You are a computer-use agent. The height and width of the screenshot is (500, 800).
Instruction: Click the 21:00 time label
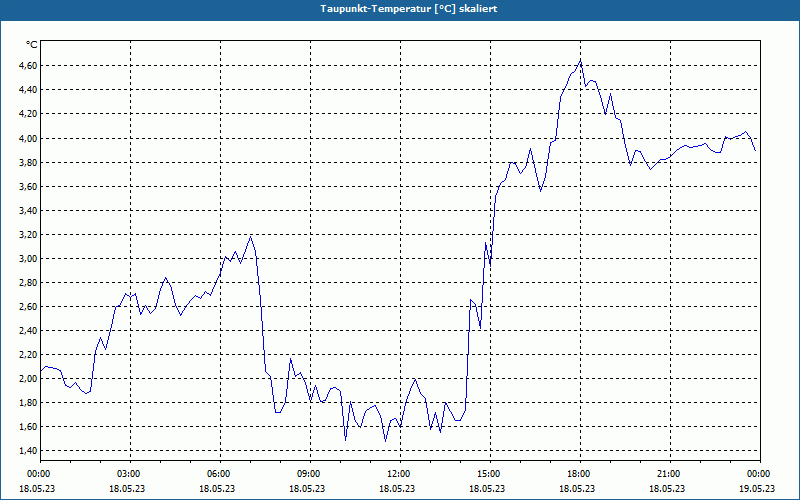(x=670, y=474)
